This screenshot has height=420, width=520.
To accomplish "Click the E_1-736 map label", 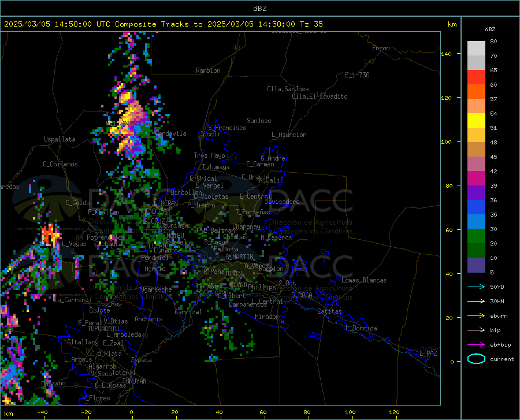I will click(357, 75).
